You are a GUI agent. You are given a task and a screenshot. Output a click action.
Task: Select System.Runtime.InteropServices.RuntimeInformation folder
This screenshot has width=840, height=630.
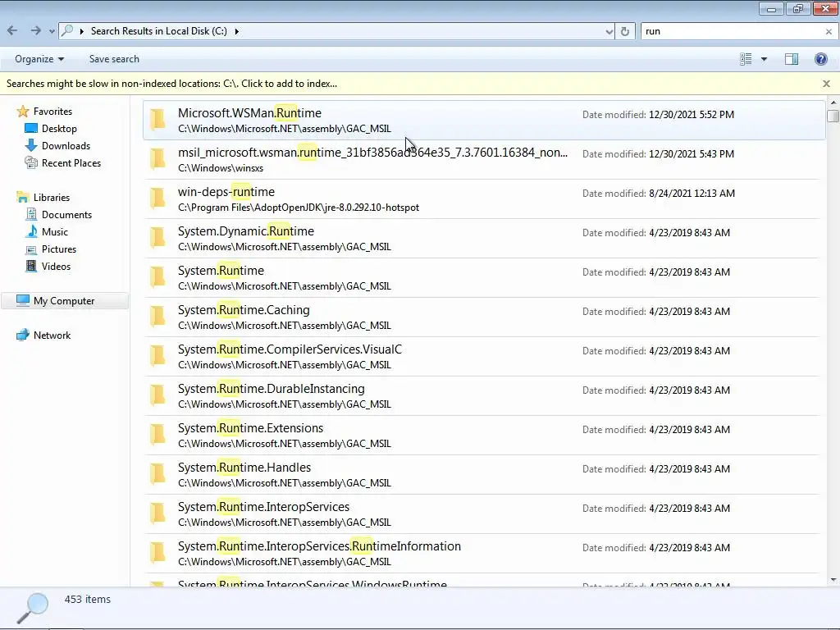coord(484,554)
